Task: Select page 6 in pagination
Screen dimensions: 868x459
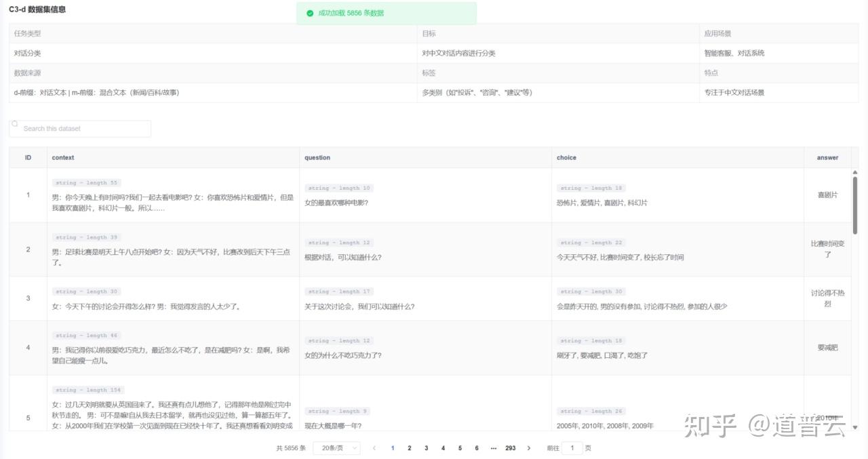Action: point(477,448)
